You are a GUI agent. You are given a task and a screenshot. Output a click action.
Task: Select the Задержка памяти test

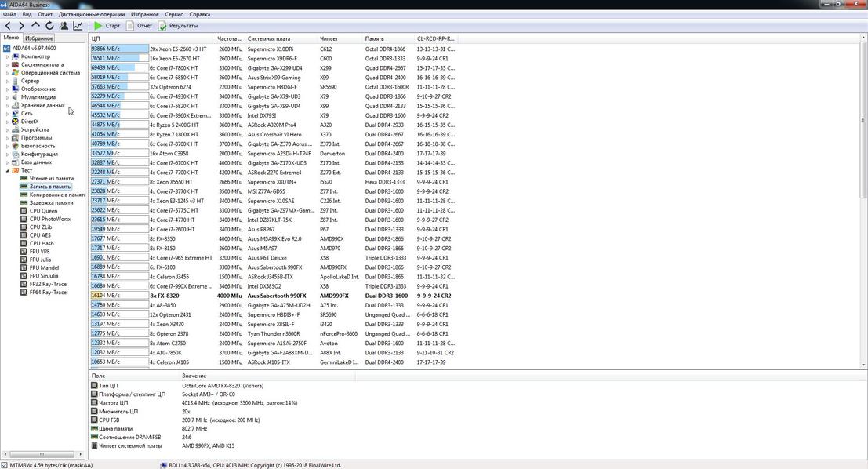(x=52, y=202)
